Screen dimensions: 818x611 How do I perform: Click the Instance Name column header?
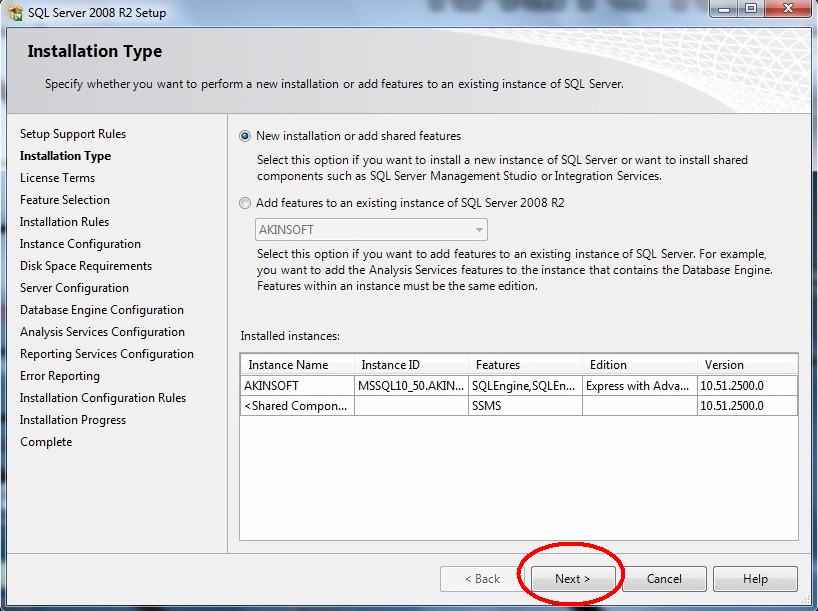click(x=297, y=365)
